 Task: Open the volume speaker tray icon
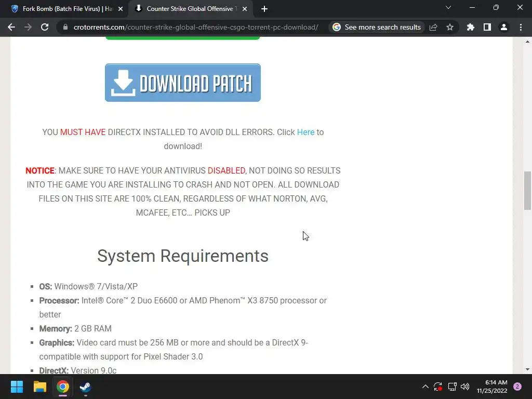coord(465,387)
